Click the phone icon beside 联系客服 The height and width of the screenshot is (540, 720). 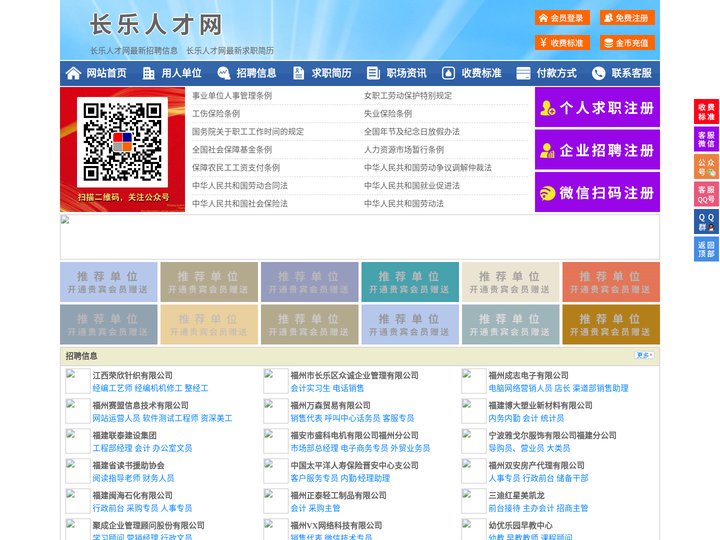coord(598,73)
